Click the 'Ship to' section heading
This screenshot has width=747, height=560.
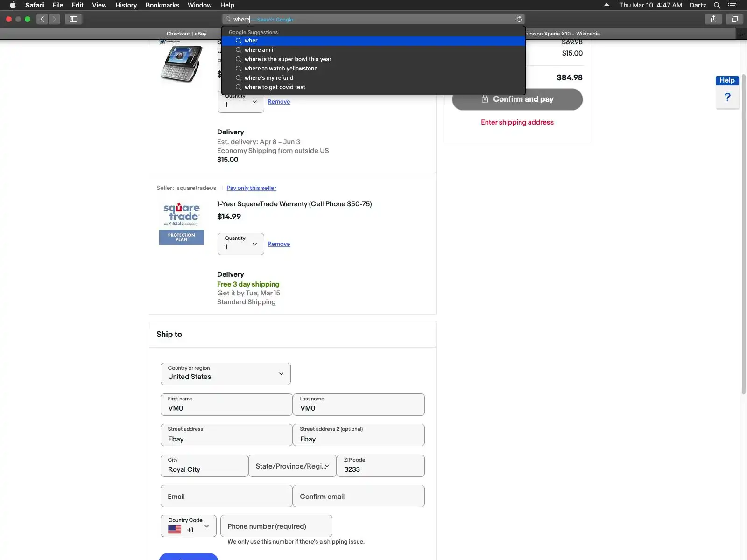coord(169,334)
